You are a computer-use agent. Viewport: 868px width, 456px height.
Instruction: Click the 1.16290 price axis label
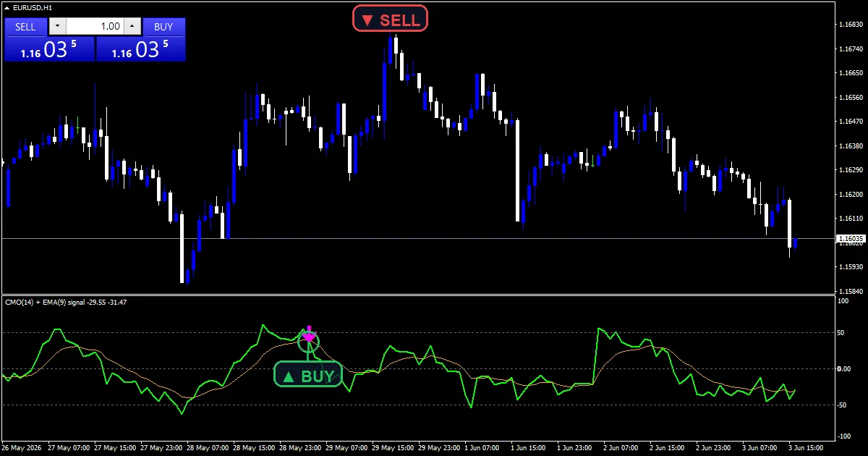click(x=850, y=170)
